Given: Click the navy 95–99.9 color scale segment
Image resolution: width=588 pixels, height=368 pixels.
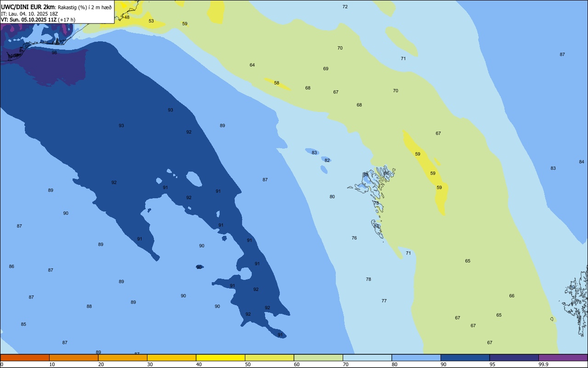Looking at the screenshot, I should [514, 357].
